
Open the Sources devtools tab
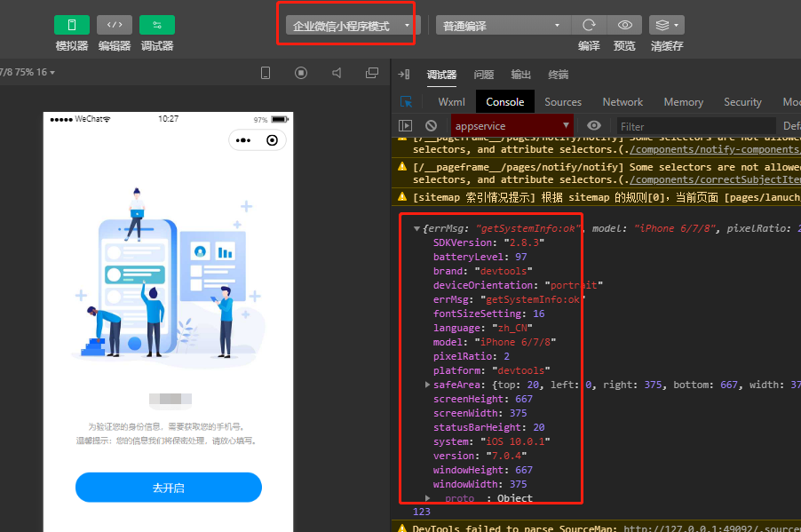click(563, 102)
